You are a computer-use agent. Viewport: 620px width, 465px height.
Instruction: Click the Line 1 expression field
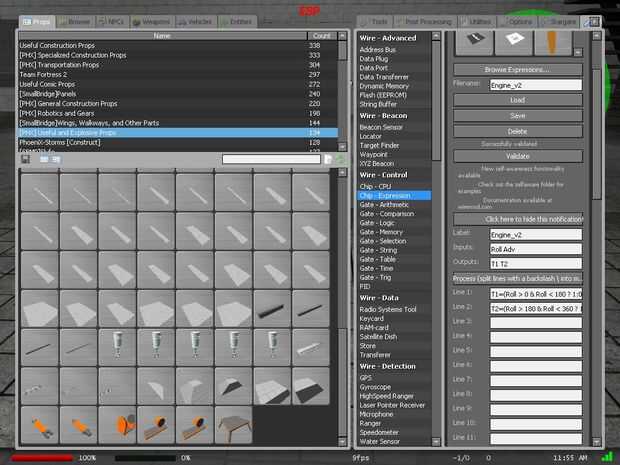point(536,294)
